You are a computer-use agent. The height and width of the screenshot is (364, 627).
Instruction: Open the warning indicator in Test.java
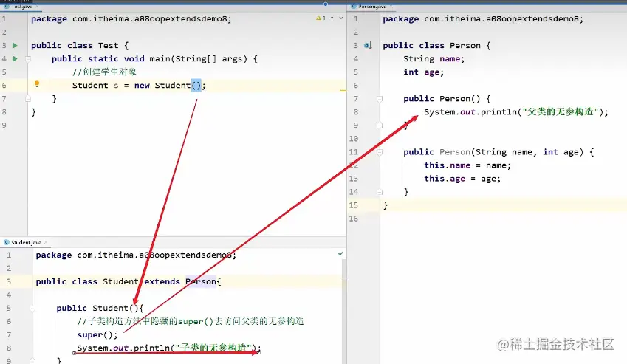(x=321, y=18)
